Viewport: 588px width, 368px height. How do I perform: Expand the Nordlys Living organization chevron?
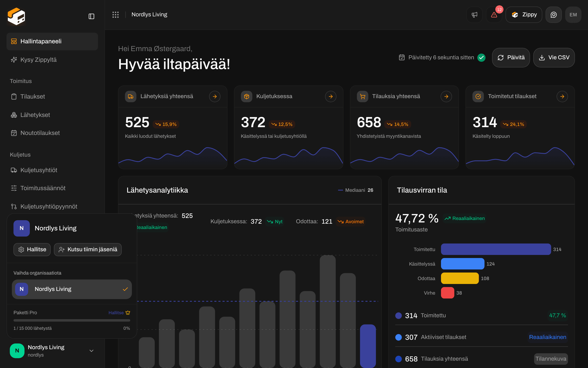(91, 351)
